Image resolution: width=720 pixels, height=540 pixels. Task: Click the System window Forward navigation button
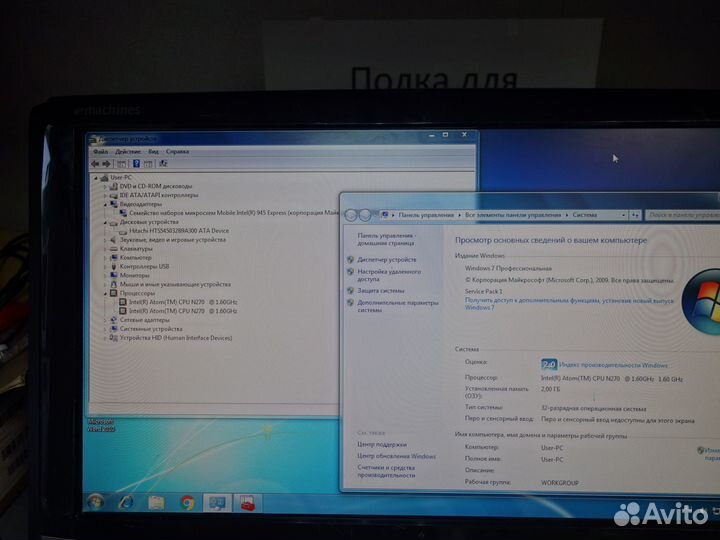click(x=365, y=215)
